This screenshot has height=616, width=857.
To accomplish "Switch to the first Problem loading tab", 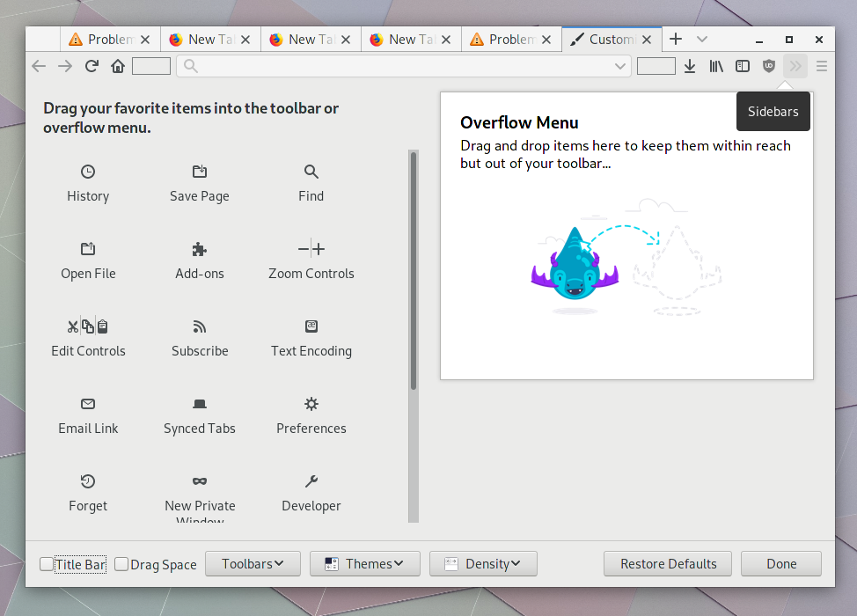I will 110,40.
